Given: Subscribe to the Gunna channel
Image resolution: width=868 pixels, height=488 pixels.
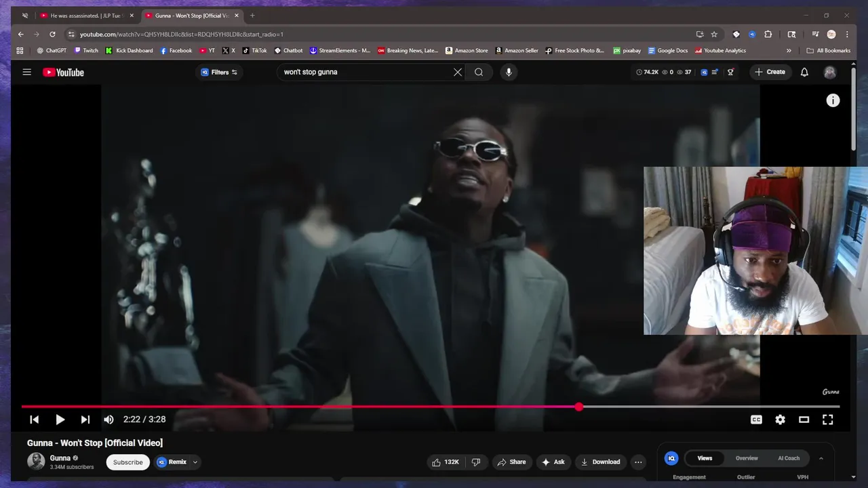Looking at the screenshot, I should pyautogui.click(x=127, y=462).
